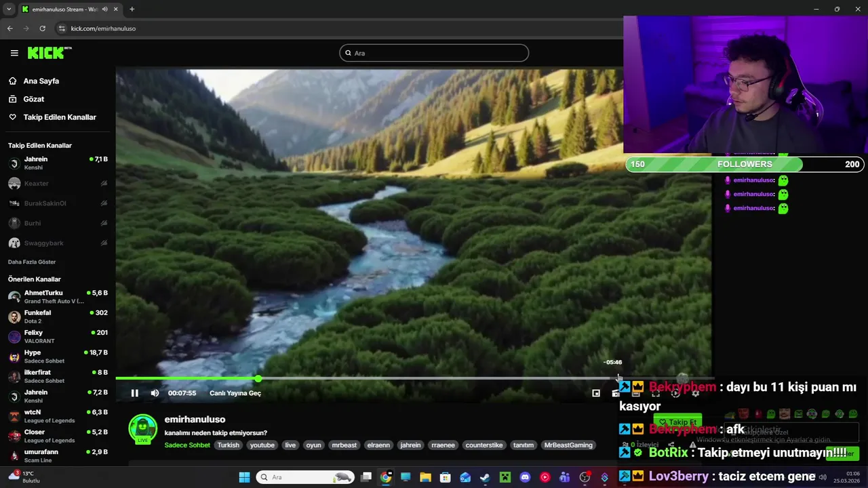Viewport: 868px width, 488px height.
Task: Open File Explorer from taskbar
Action: click(425, 477)
